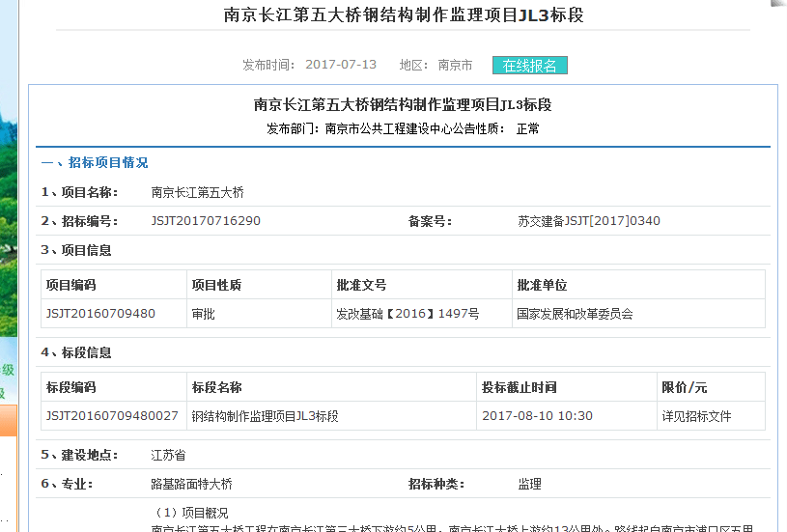Click the 3、项目信息 label
The height and width of the screenshot is (532, 787).
coord(76,250)
